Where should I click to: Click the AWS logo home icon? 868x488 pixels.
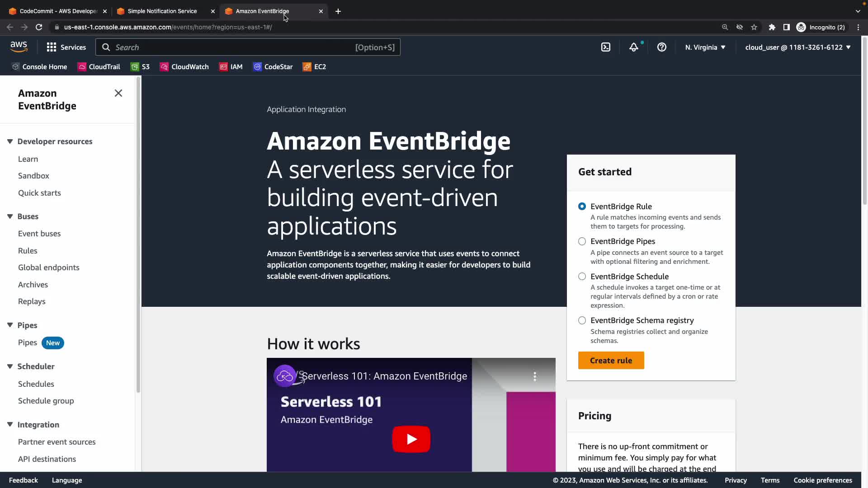[19, 47]
